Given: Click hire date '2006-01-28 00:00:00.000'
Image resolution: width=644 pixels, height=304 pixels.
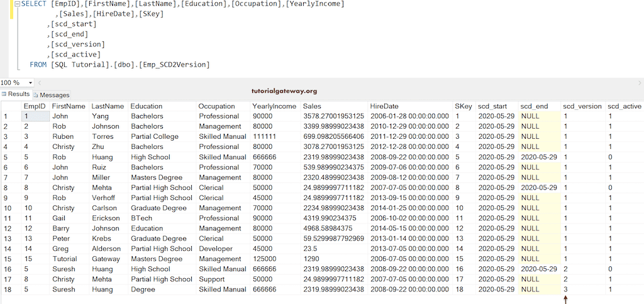Looking at the screenshot, I should (410, 116).
